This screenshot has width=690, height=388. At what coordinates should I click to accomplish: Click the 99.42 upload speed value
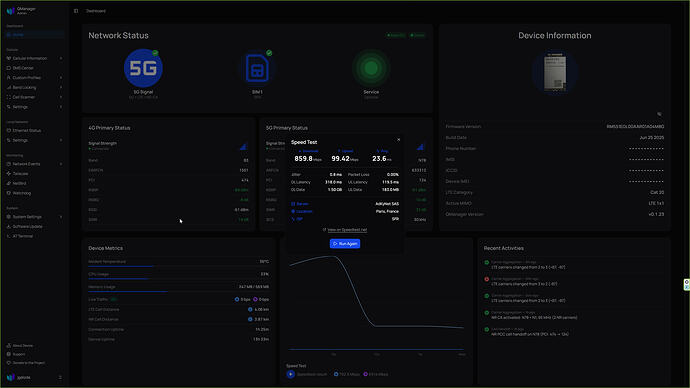(x=340, y=158)
